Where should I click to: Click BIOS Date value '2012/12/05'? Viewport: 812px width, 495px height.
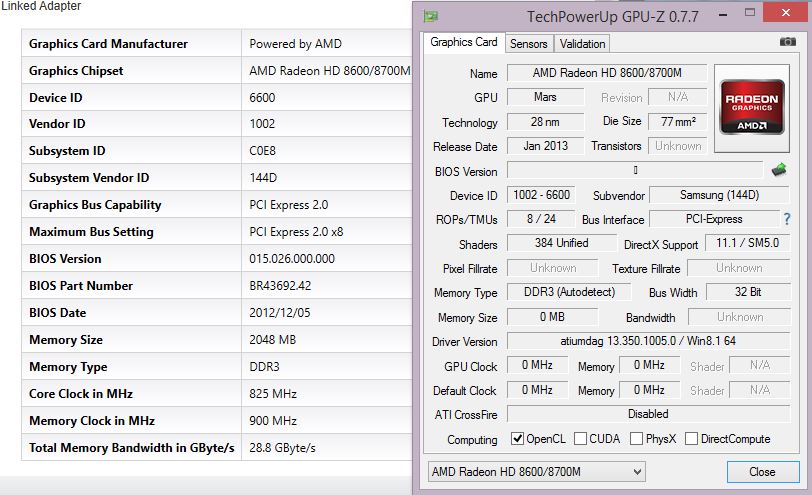coord(280,313)
